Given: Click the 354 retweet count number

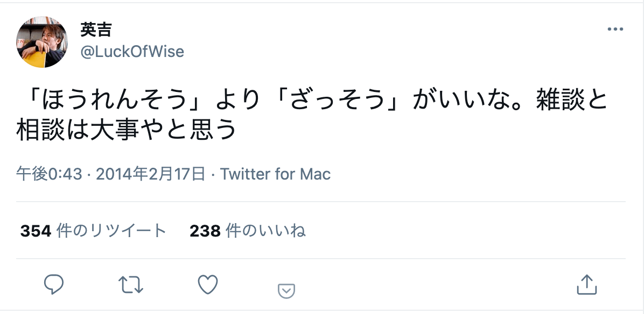Looking at the screenshot, I should 36,231.
